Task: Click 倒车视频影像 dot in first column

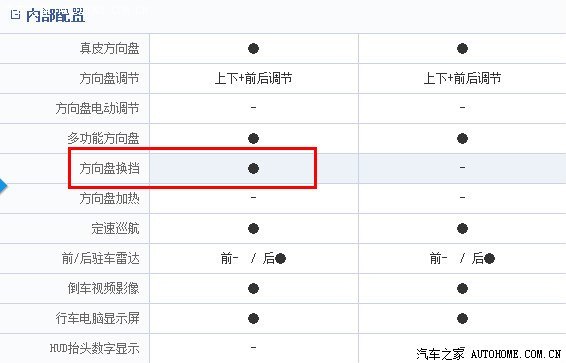Action: pyautogui.click(x=253, y=288)
